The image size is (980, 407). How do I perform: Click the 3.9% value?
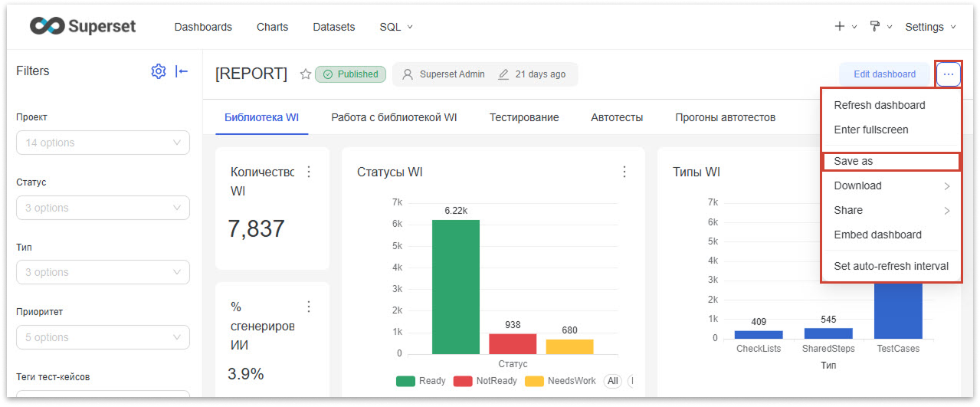(x=246, y=374)
